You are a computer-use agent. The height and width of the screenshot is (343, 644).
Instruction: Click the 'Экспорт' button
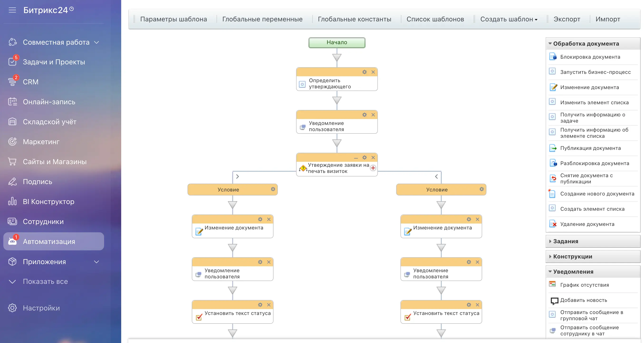click(x=567, y=19)
